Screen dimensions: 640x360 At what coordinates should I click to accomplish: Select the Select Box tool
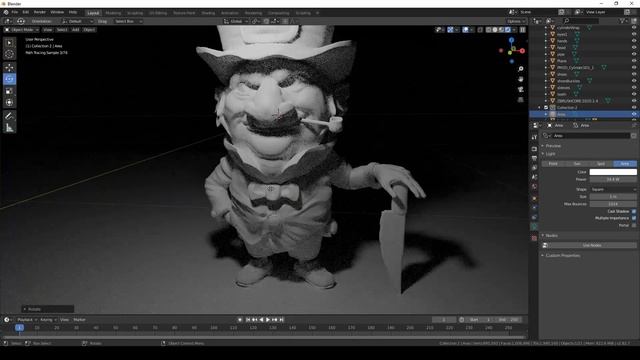pos(9,42)
